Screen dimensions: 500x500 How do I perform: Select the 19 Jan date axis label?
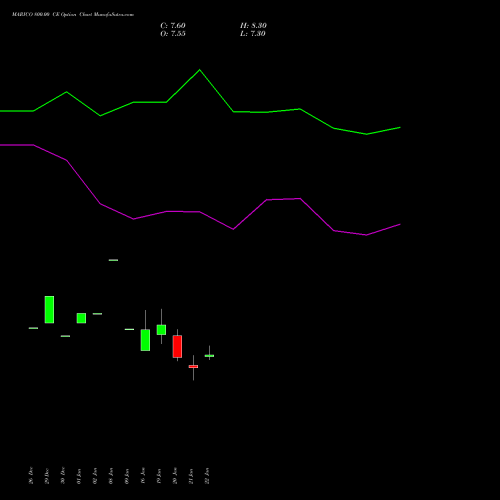[x=159, y=476]
